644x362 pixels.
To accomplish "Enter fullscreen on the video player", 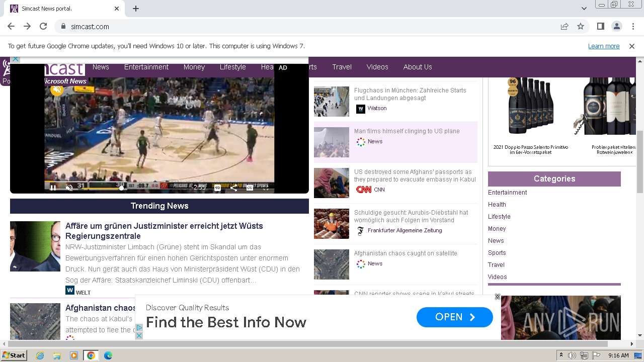I will [x=266, y=188].
